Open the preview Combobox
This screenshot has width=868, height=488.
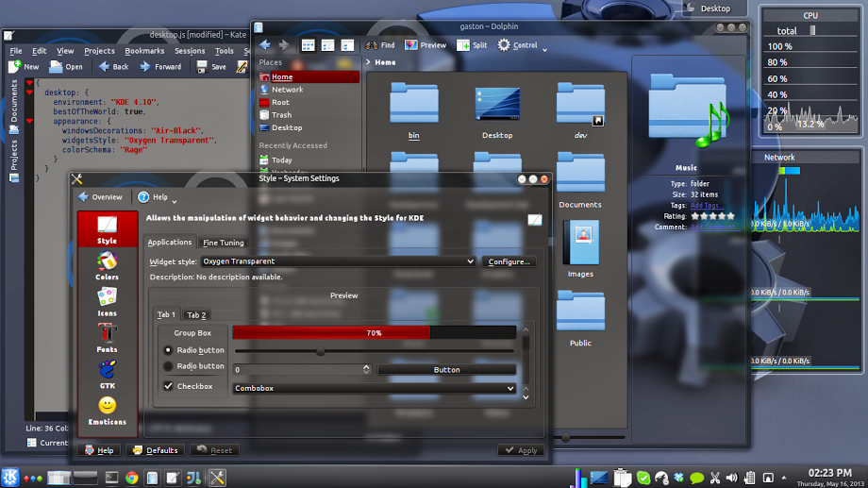375,388
